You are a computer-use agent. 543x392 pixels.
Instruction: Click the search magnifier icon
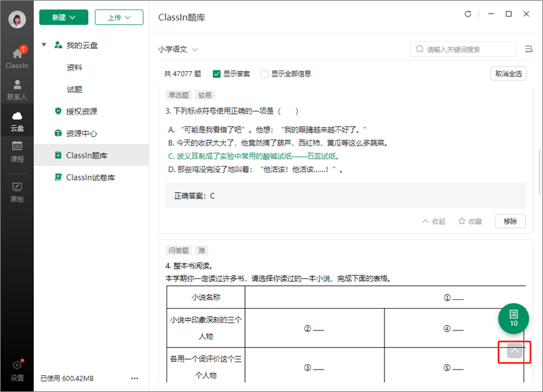pos(420,49)
